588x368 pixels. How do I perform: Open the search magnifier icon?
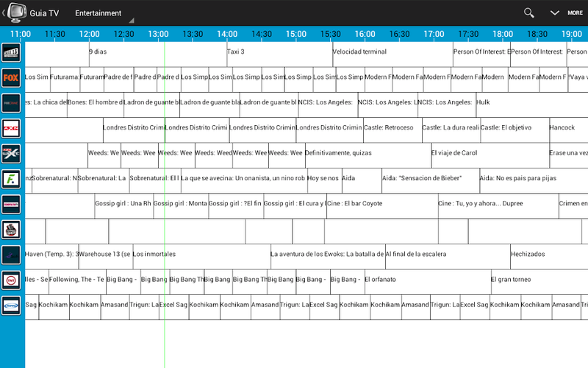528,13
